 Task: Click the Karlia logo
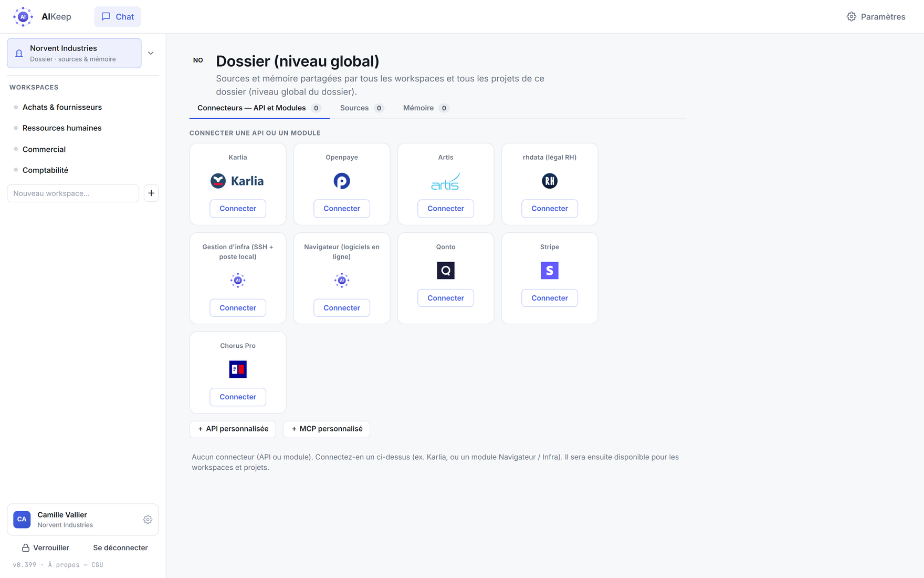pyautogui.click(x=237, y=181)
